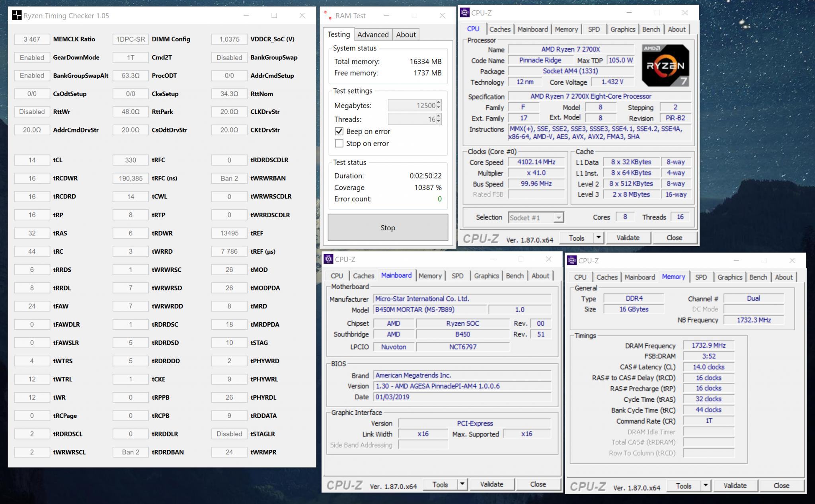Click the Core Speed value 4102.14 MHz

536,162
